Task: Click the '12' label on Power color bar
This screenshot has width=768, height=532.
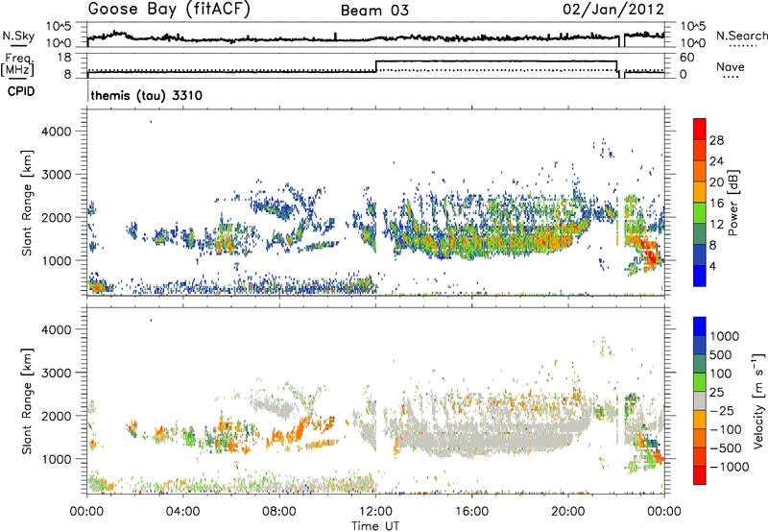Action: [x=716, y=225]
